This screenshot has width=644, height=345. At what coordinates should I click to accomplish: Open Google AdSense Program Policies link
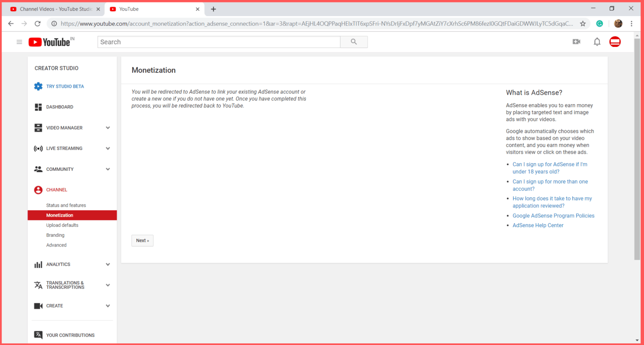pos(553,216)
